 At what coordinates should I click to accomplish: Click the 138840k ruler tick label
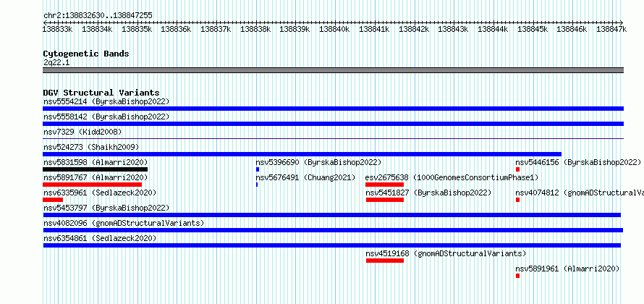click(334, 29)
